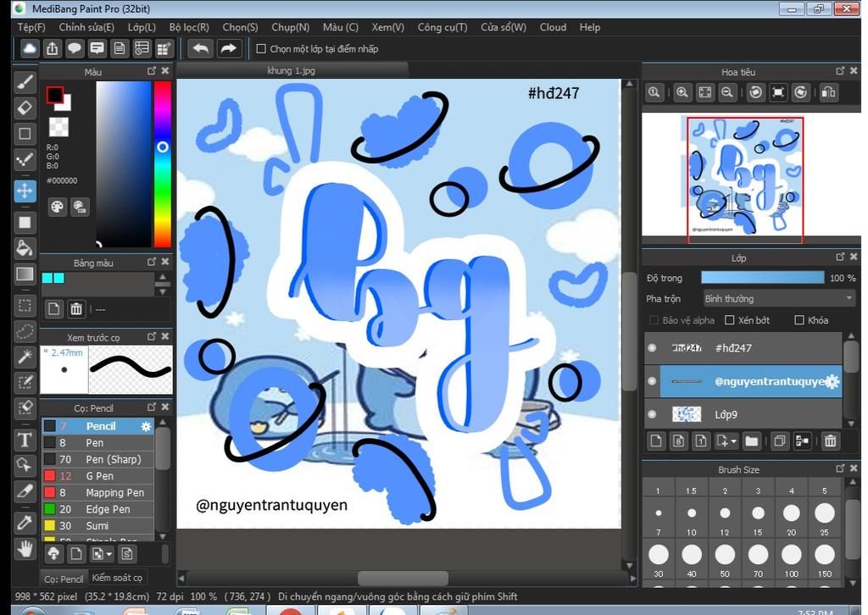Delete palette color with trash icon
The width and height of the screenshot is (868, 615).
pyautogui.click(x=76, y=308)
